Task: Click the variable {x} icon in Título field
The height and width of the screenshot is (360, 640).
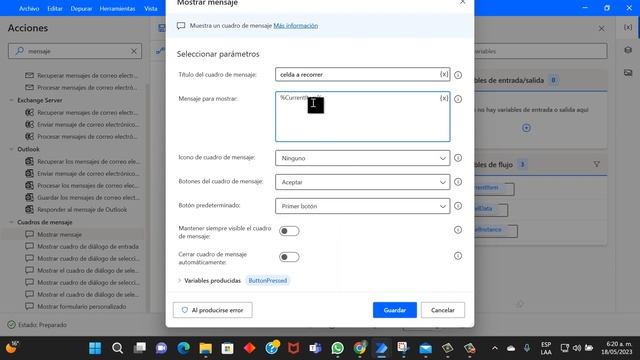Action: tap(444, 74)
